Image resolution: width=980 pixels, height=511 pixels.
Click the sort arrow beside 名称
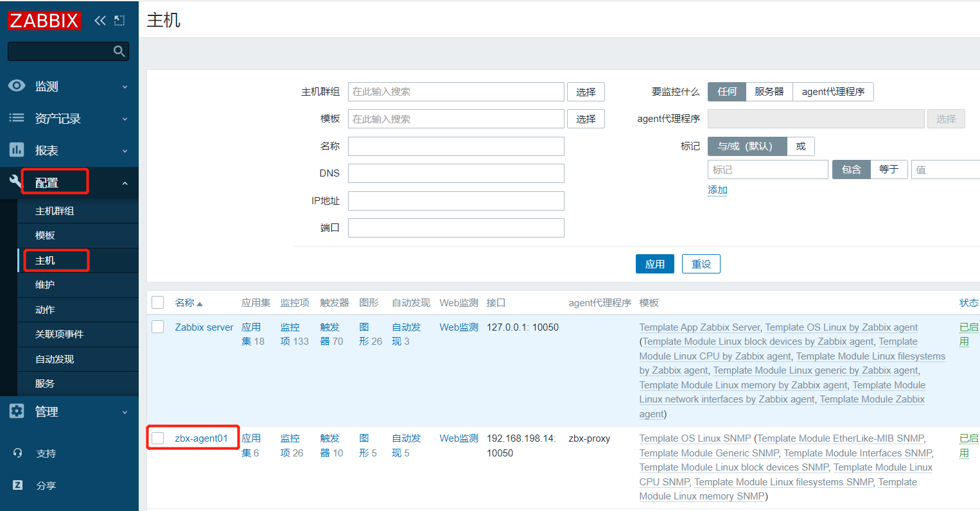[x=200, y=304]
